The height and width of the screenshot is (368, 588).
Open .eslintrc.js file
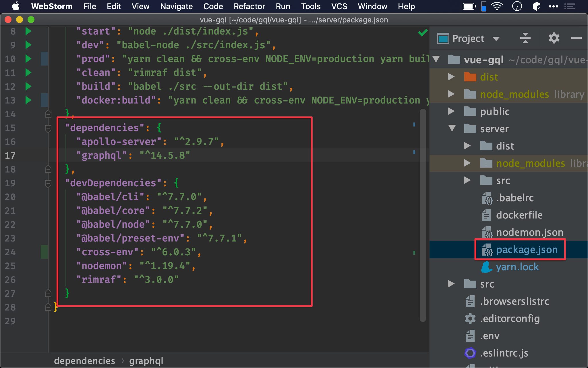504,353
